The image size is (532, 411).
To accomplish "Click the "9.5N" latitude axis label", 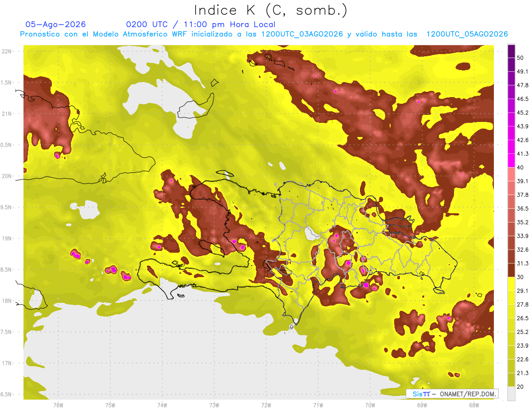I will point(6,207).
